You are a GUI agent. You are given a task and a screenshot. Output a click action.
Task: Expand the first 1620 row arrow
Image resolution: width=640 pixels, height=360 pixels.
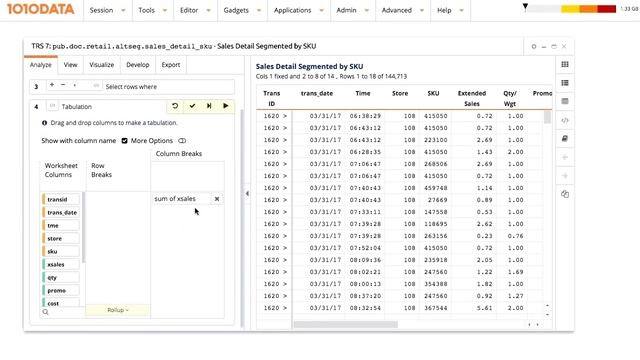click(x=285, y=116)
